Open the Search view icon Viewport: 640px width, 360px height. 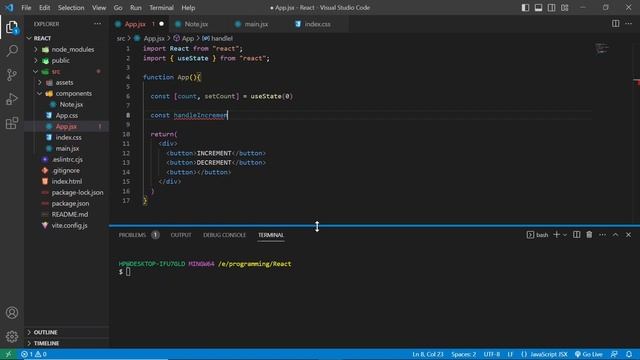point(12,51)
